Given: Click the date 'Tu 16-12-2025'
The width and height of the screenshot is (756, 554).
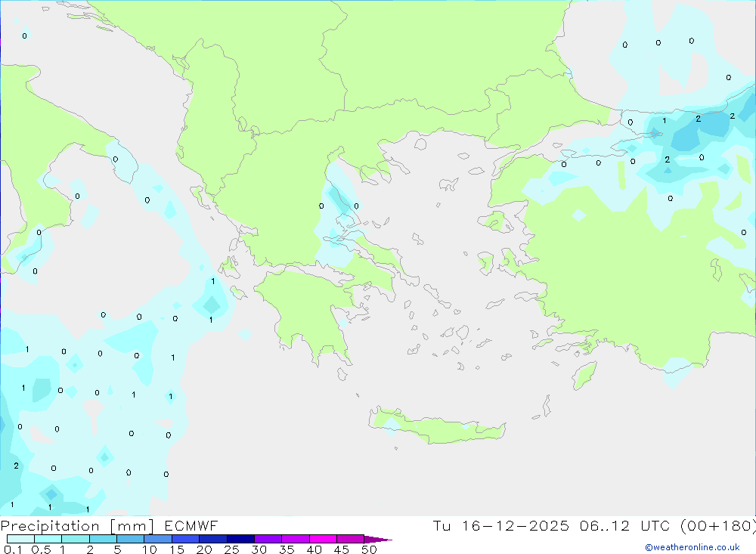Looking at the screenshot, I should [x=500, y=526].
